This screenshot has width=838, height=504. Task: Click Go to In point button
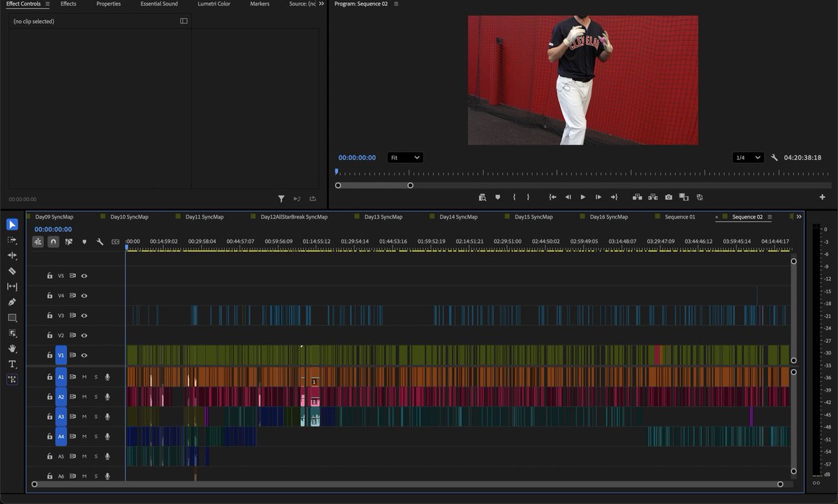pyautogui.click(x=552, y=198)
